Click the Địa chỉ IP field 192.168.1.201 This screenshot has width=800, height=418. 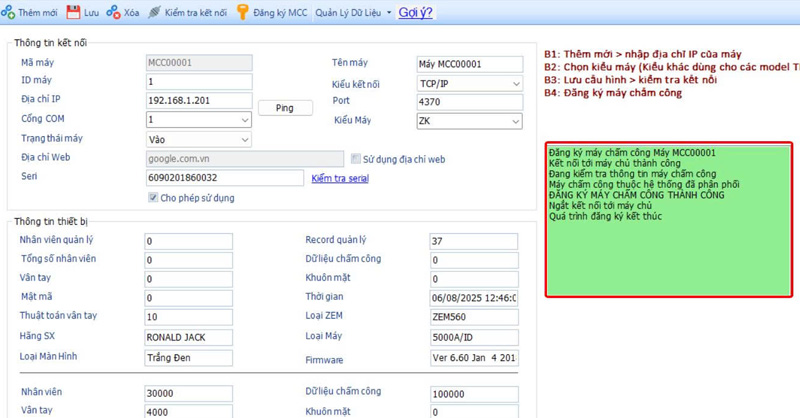click(199, 101)
